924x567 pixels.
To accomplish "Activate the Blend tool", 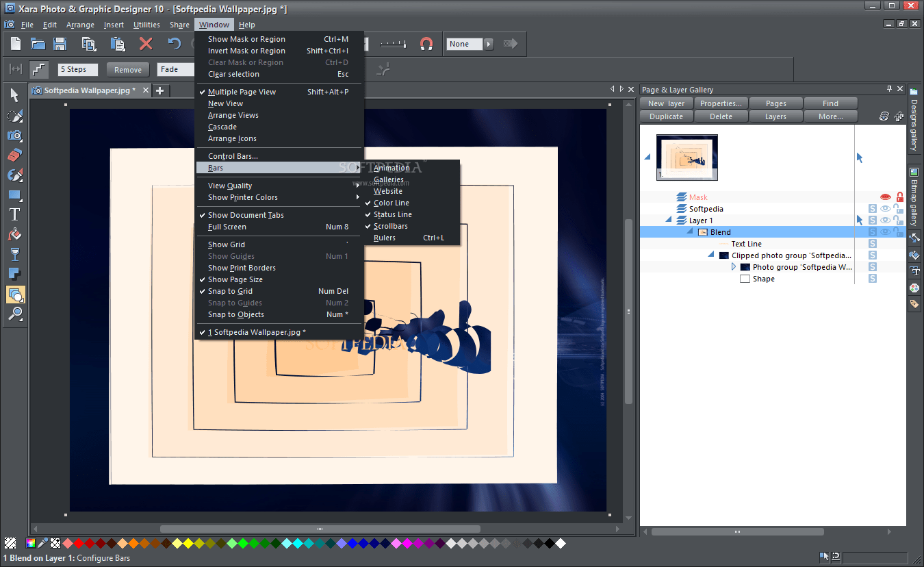I will coord(14,294).
